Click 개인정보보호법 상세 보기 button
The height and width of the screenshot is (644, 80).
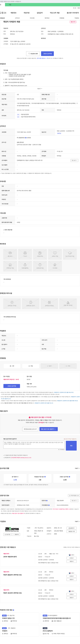point(30,429)
